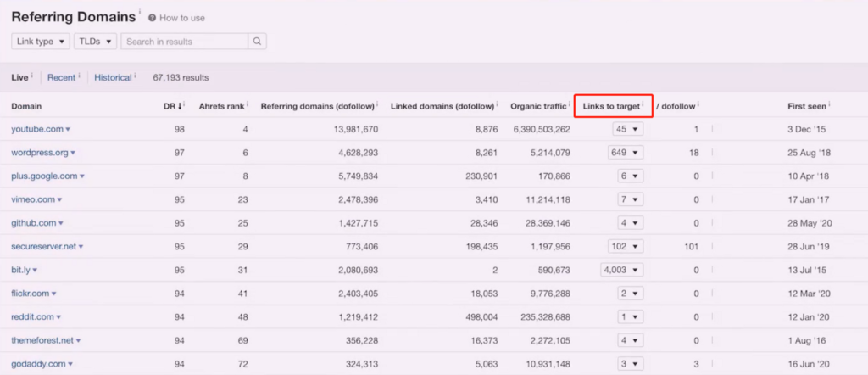Sort by Ahrefs rank column header
Viewport: 868px width, 375px height.
pos(222,106)
